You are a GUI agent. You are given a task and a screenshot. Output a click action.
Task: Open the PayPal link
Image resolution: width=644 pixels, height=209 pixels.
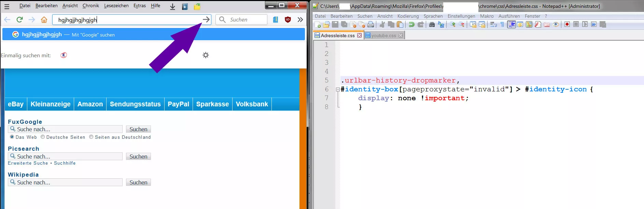[x=178, y=104]
